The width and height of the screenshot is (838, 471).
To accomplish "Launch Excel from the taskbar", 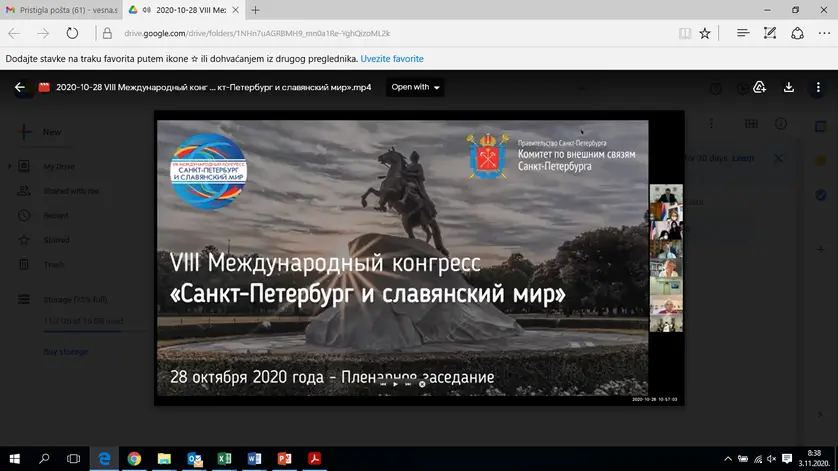I will [225, 459].
